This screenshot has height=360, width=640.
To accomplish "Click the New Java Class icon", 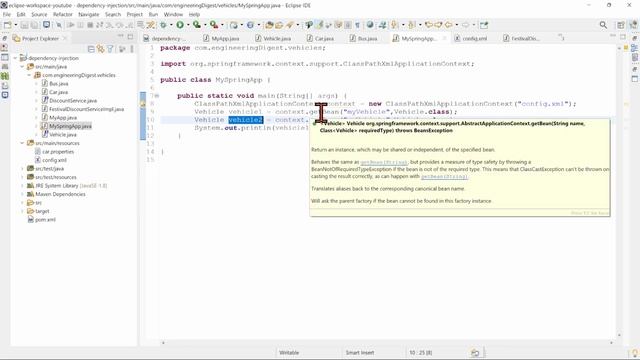I will click(x=250, y=25).
